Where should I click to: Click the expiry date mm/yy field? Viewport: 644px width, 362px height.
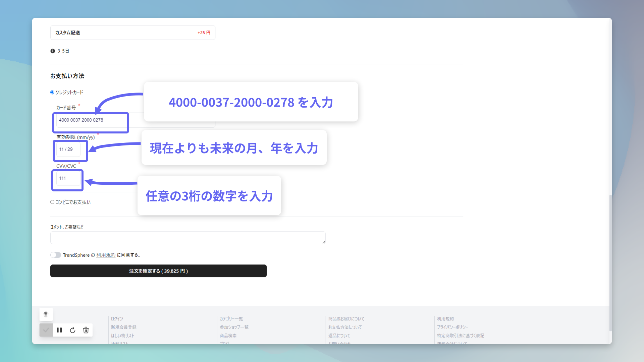pos(69,149)
